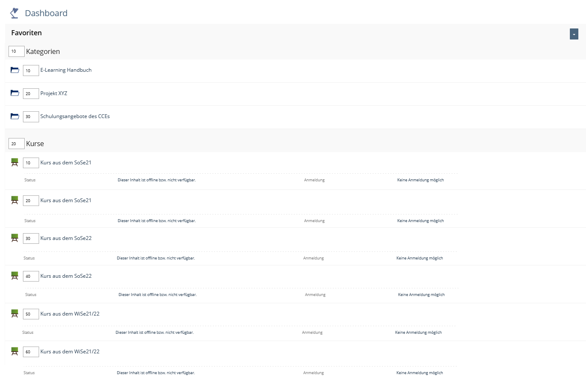This screenshot has width=586, height=392.
Task: Click course icon of first SoSe21 course
Action: [x=15, y=162]
